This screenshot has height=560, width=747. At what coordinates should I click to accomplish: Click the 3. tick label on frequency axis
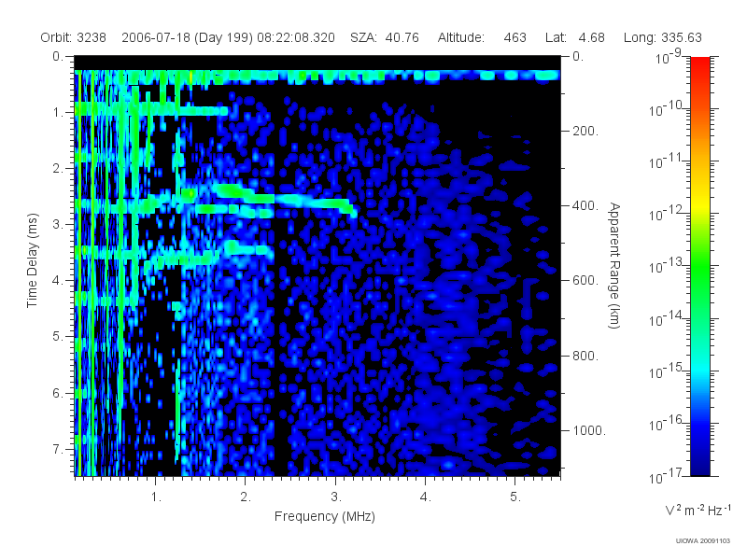click(336, 497)
